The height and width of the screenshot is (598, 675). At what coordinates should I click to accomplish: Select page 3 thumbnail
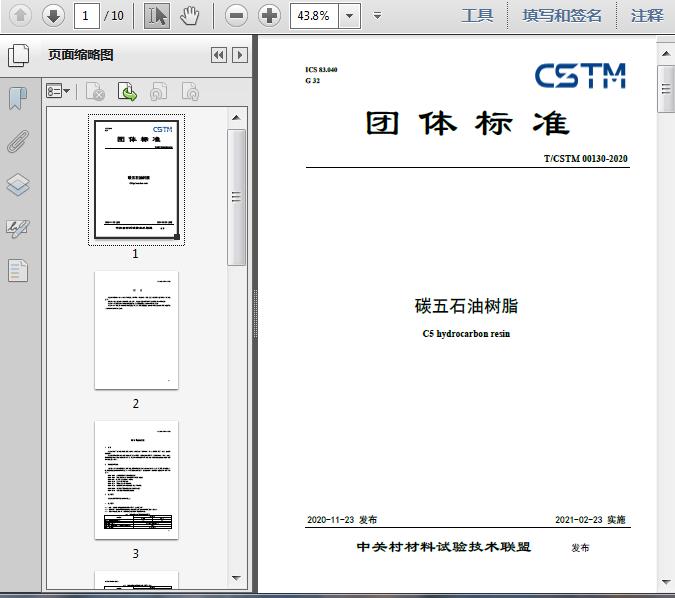click(x=136, y=480)
